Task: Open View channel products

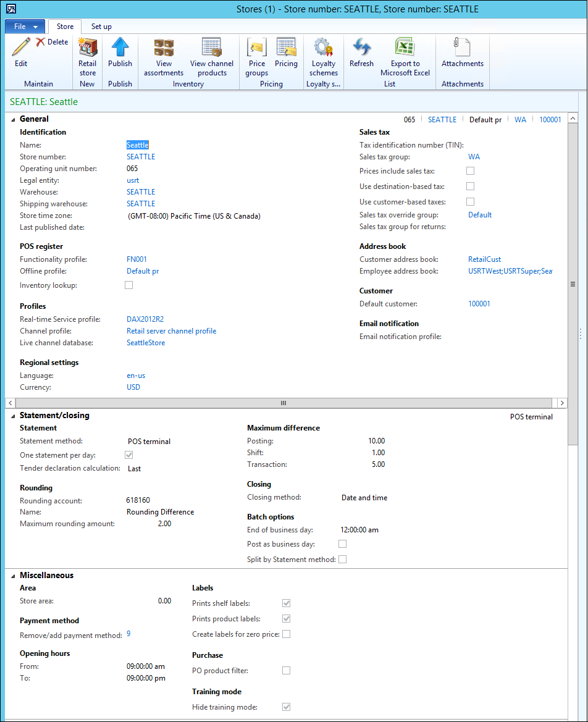Action: pos(212,48)
